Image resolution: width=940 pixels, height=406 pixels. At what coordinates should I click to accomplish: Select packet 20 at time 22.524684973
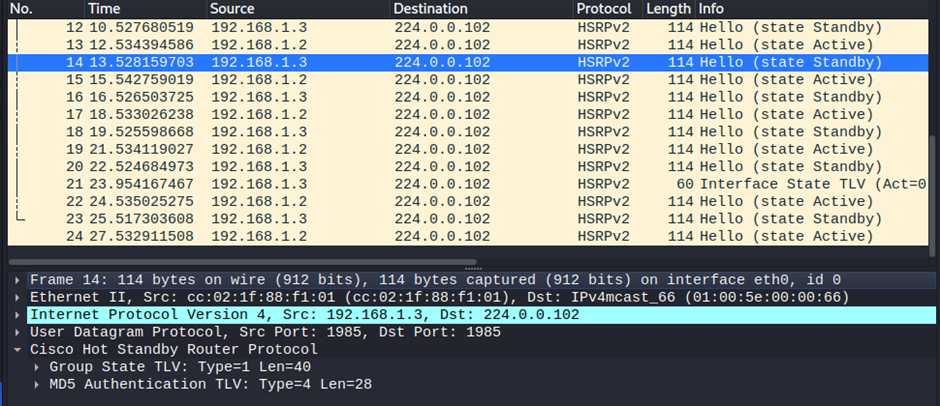pos(468,167)
